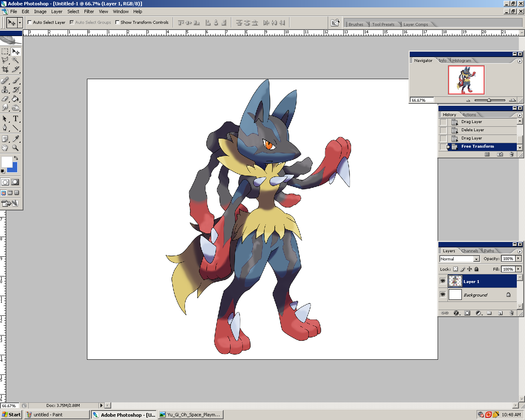The width and height of the screenshot is (525, 420).
Task: Select the Sponge tool
Action: pyautogui.click(x=16, y=107)
